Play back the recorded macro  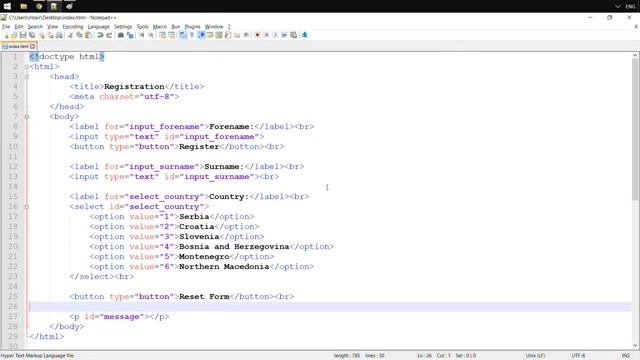(x=275, y=35)
